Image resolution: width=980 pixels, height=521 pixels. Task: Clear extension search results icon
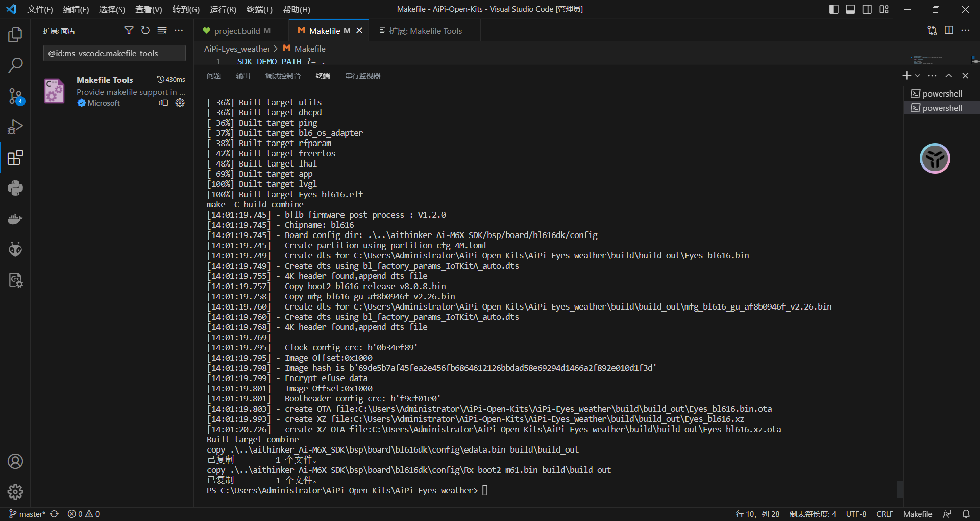coord(162,31)
